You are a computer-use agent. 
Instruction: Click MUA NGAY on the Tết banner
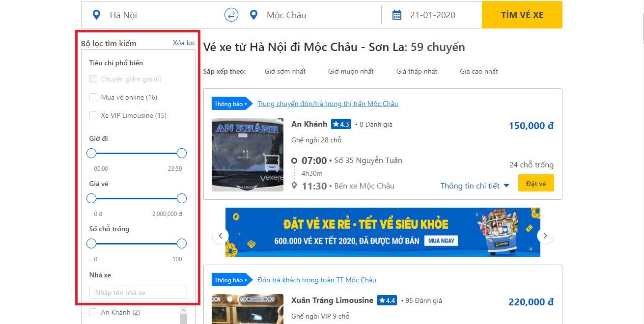tap(442, 241)
